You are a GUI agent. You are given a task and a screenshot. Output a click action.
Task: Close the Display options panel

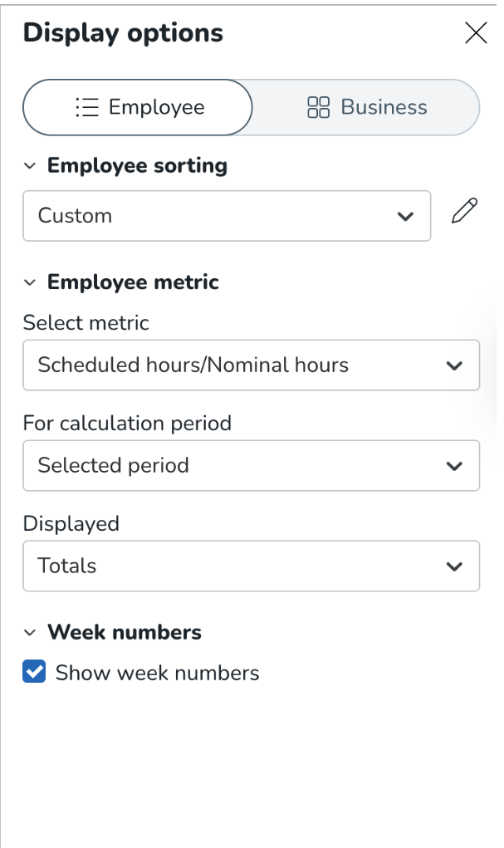[476, 33]
